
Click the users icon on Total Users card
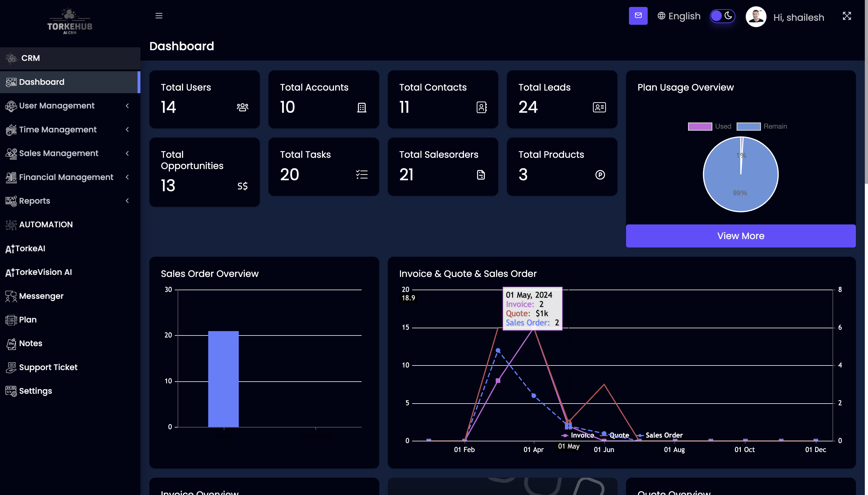click(242, 107)
